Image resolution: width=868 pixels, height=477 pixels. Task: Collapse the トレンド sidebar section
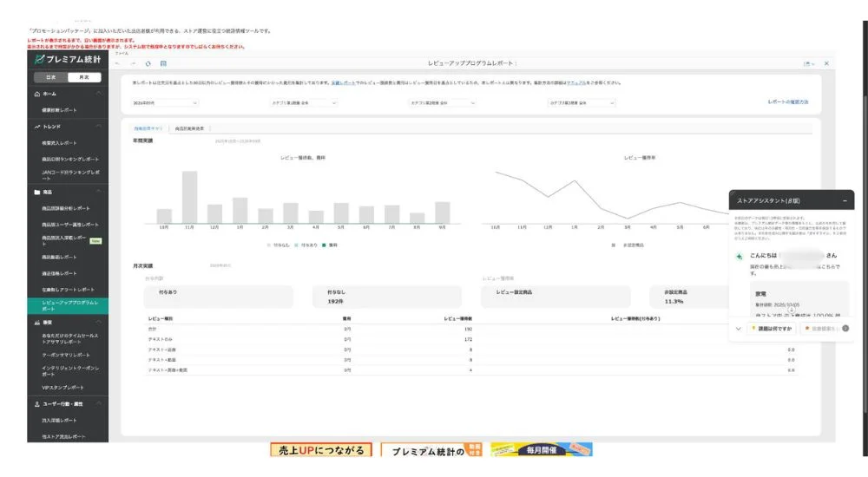(x=99, y=127)
